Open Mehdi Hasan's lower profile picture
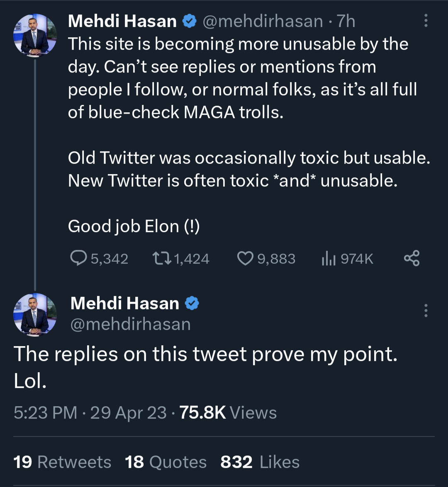Viewport: 448px width, 487px height. 35,315
